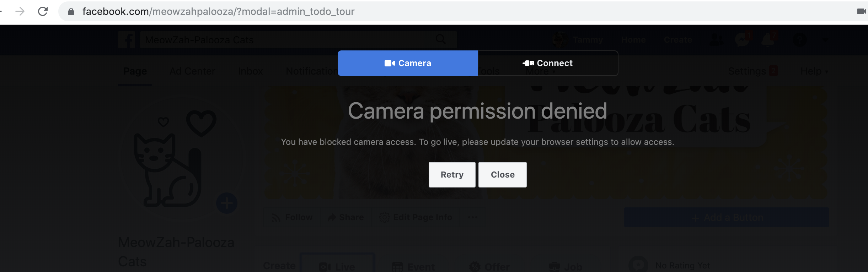Image resolution: width=868 pixels, height=272 pixels.
Task: Expand the account dropdown arrow in the top bar
Action: tap(825, 40)
